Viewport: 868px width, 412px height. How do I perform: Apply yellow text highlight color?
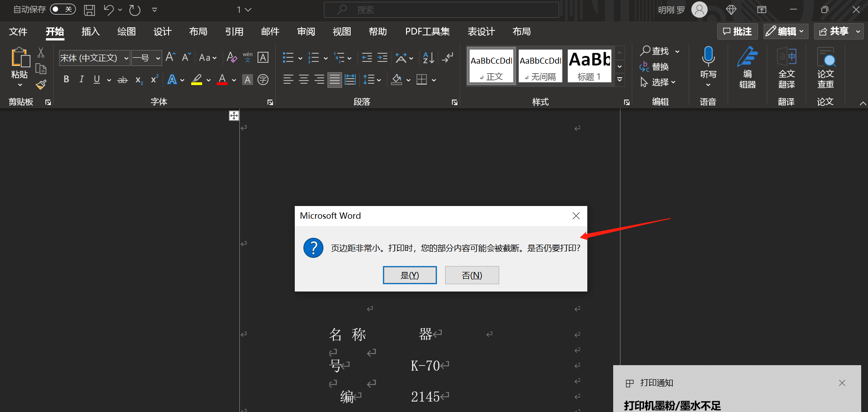click(x=196, y=80)
